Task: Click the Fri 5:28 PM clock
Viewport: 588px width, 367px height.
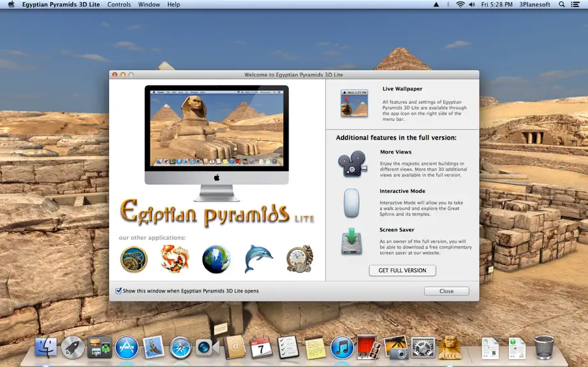Action: point(497,4)
